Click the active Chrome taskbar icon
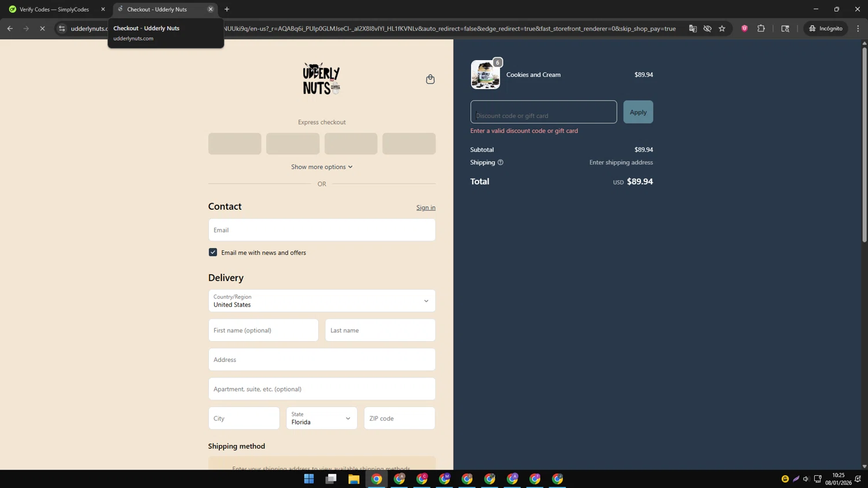Screen dimensions: 868x488 [x=377, y=479]
